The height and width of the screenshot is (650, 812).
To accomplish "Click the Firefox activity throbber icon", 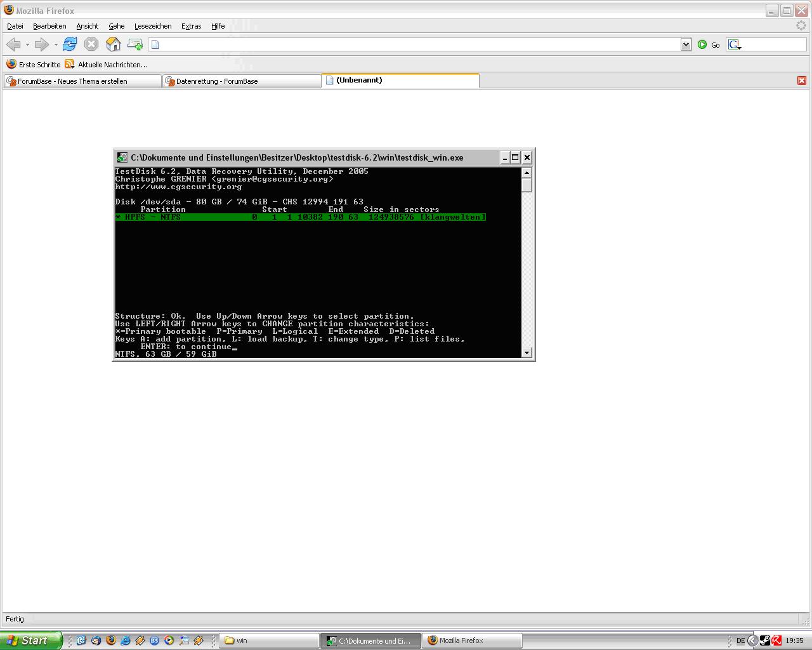I will pyautogui.click(x=801, y=26).
